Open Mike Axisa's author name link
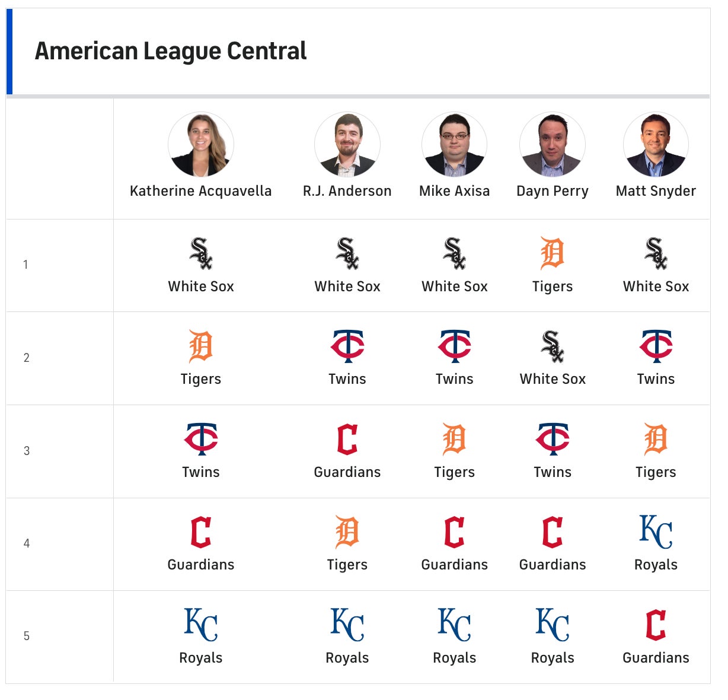Image resolution: width=728 pixels, height=700 pixels. click(454, 191)
